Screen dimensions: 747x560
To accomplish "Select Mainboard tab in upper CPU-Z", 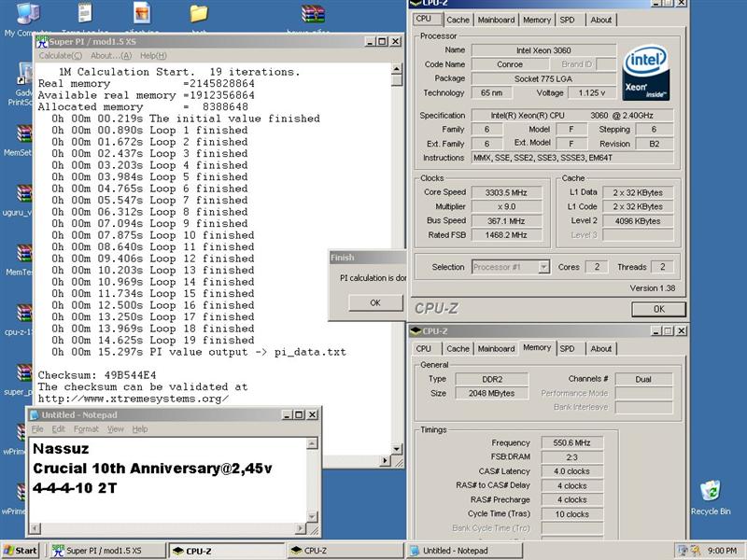I will coord(496,20).
